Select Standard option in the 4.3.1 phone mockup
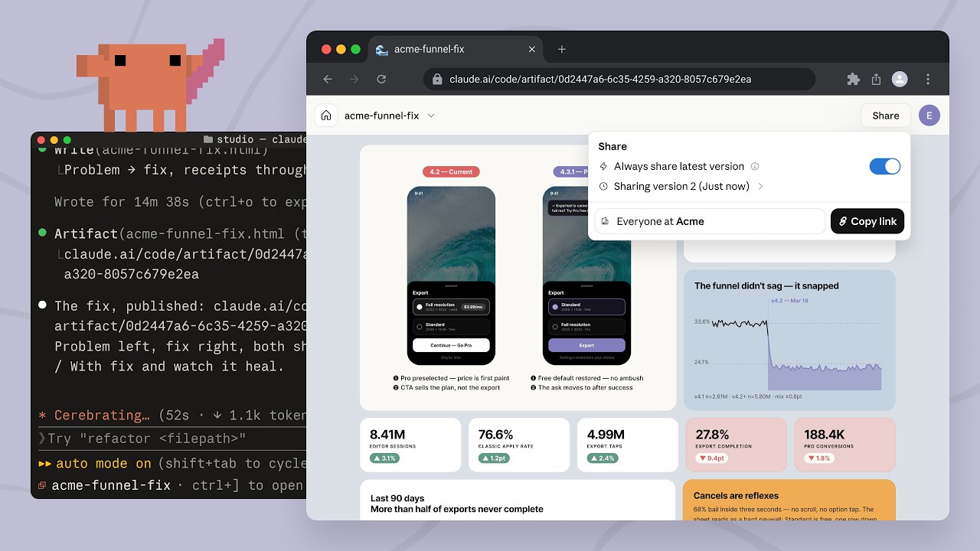The height and width of the screenshot is (551, 980). (586, 307)
